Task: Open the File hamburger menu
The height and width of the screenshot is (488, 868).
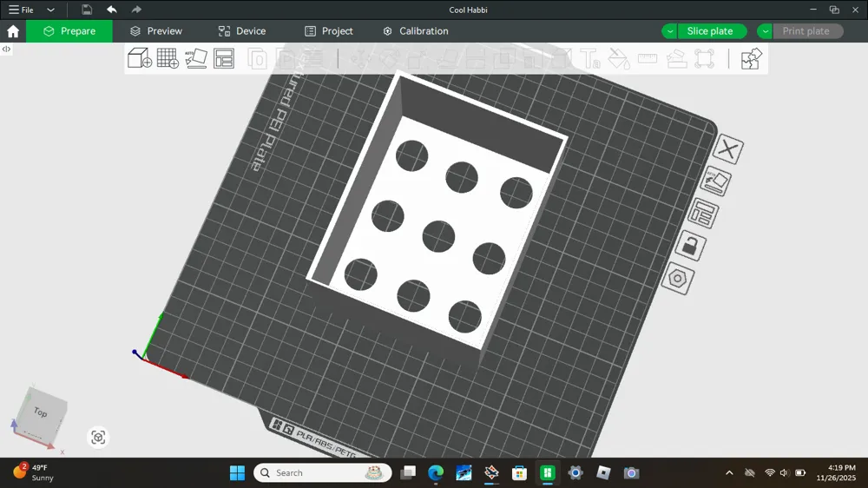Action: click(x=21, y=10)
